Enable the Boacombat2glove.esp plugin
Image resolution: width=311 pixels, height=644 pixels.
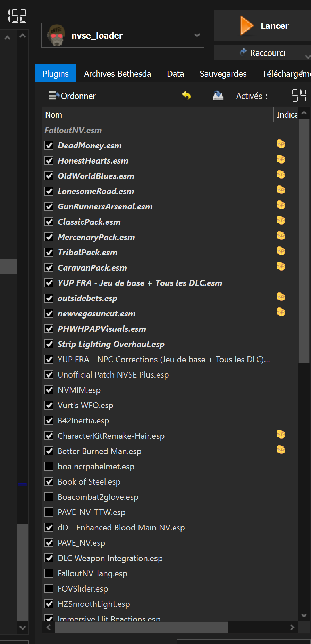(49, 497)
